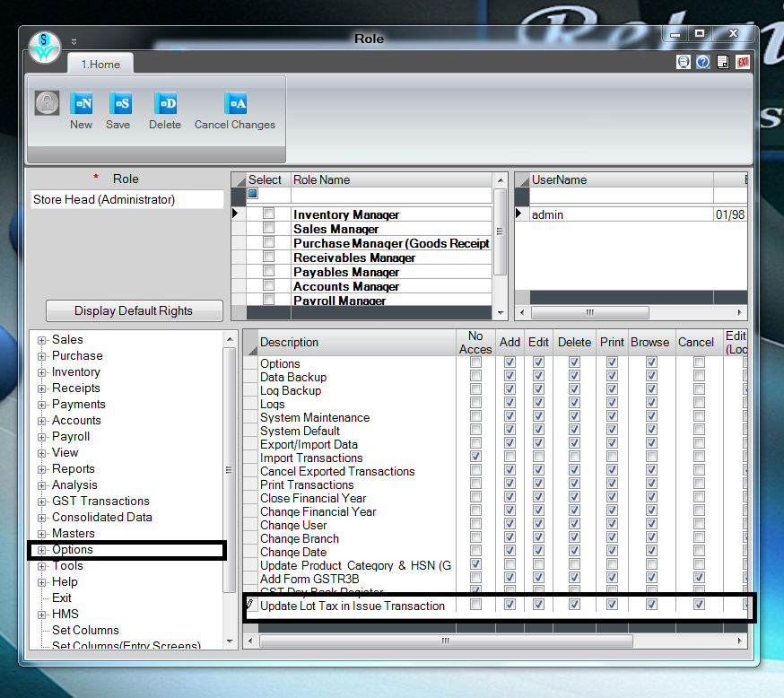Click the admin user row
The width and height of the screenshot is (784, 698).
coord(622,214)
